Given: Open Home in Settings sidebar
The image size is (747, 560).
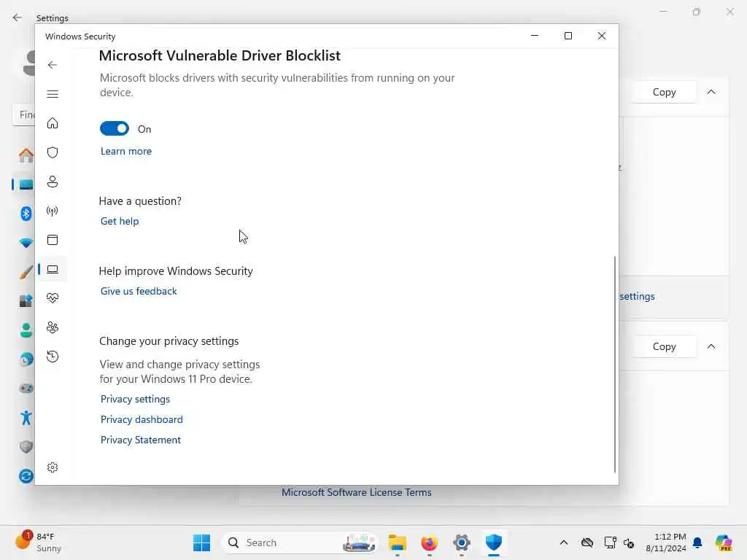Looking at the screenshot, I should 26,155.
